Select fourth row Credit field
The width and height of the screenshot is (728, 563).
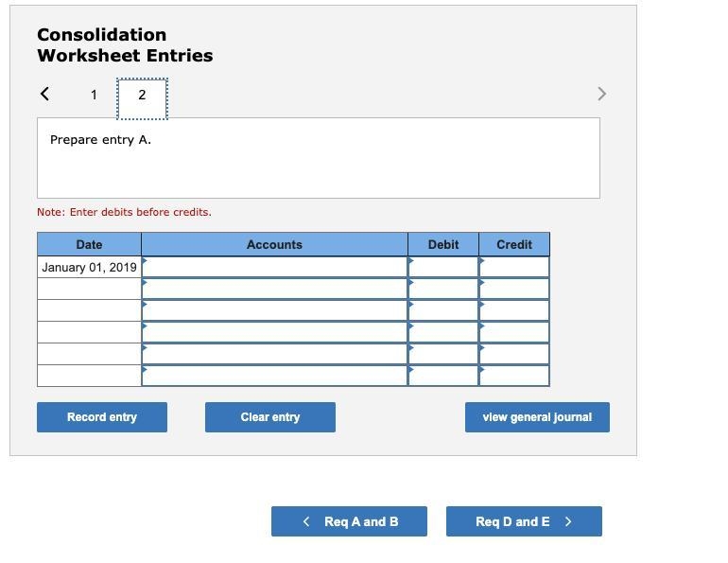514,333
